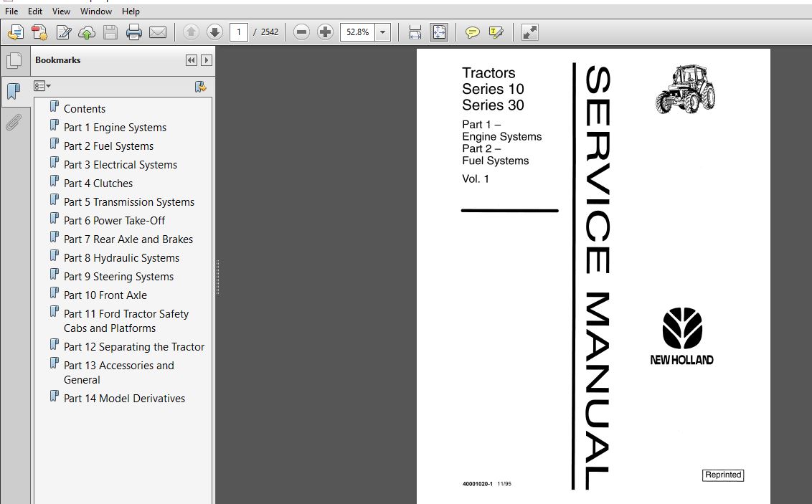Open the Attachments paperclip panel icon

pos(14,123)
